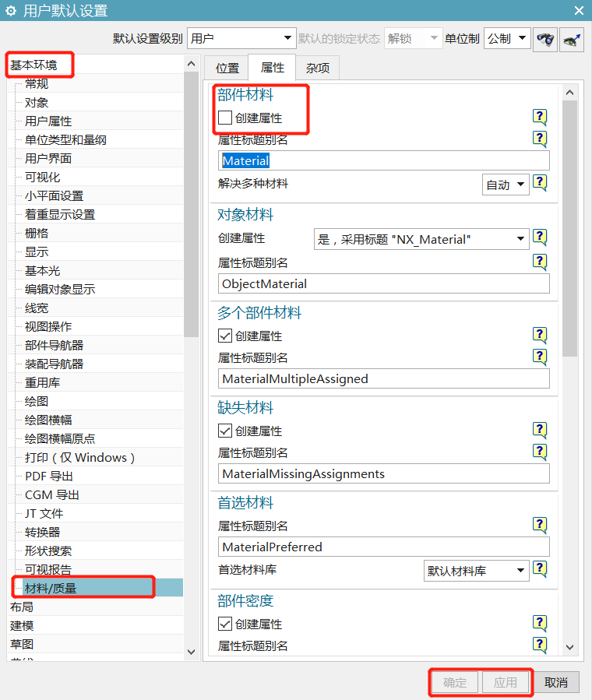Select 基本环境 tree node
592x700 pixels.
[33, 65]
